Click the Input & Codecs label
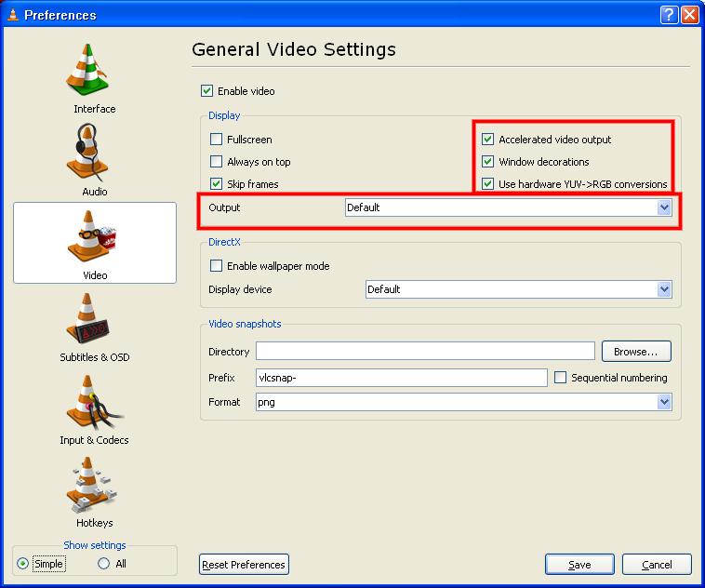The width and height of the screenshot is (705, 588). pyautogui.click(x=94, y=440)
